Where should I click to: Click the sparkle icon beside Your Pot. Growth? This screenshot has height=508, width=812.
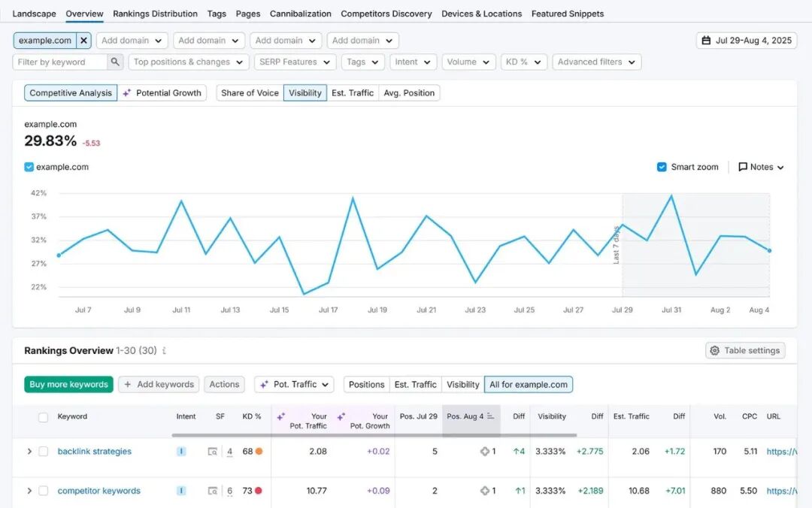(341, 416)
